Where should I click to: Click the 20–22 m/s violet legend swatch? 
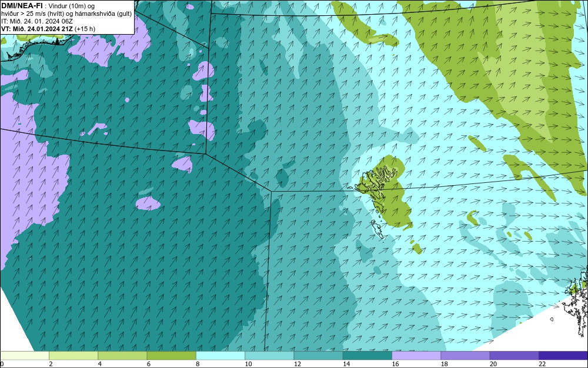coord(514,356)
